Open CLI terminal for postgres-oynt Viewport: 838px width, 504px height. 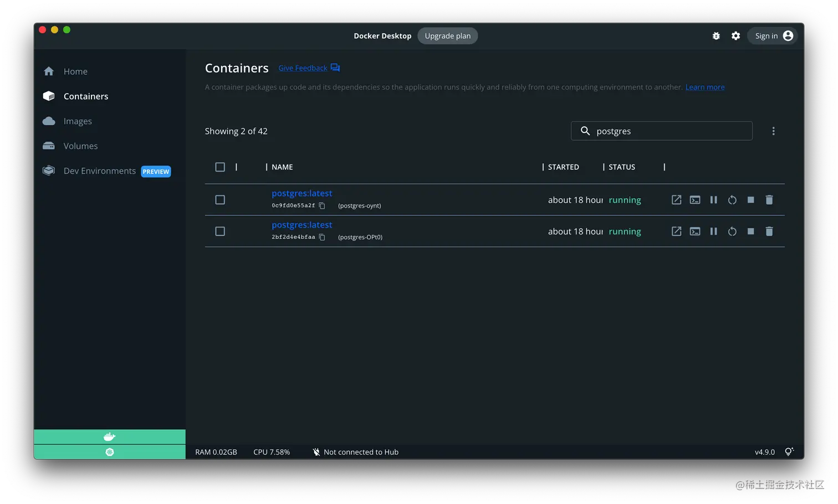pyautogui.click(x=695, y=200)
